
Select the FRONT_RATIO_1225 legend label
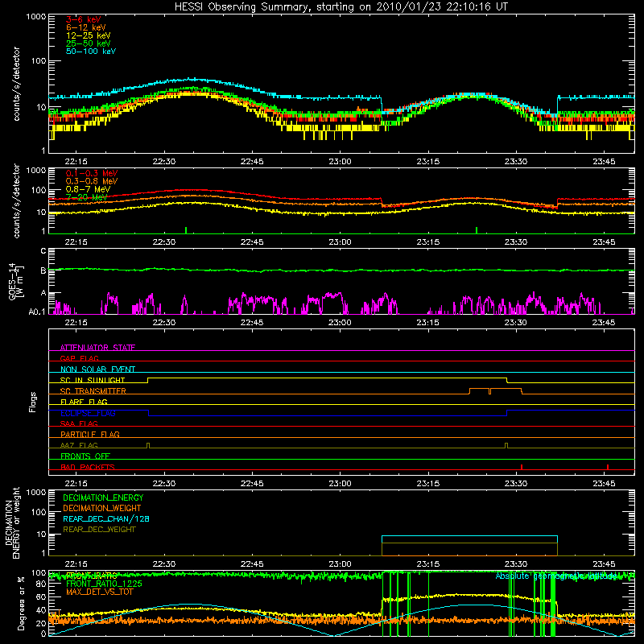(104, 584)
